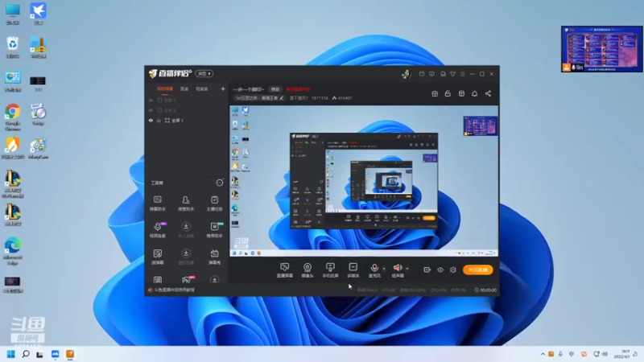Viewport: 644px width, 362px height.
Task: Click the FPS:60 readout in status bar
Action: tap(389, 290)
